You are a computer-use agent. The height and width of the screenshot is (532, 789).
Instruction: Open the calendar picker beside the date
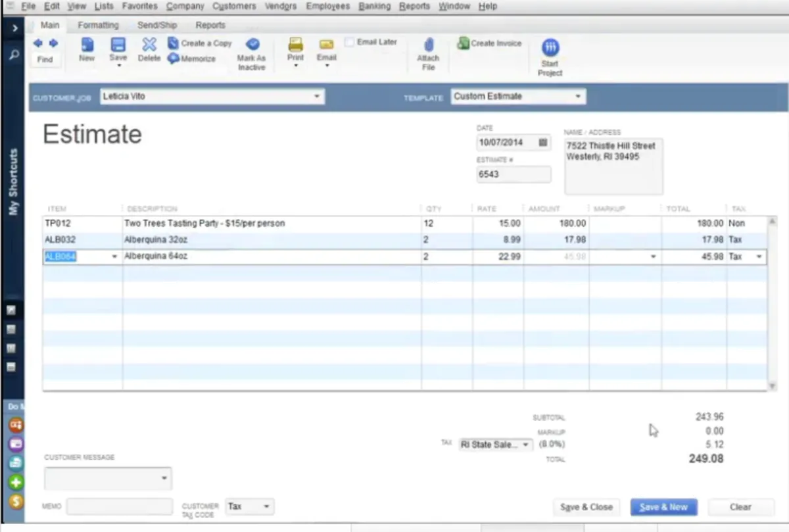point(542,142)
